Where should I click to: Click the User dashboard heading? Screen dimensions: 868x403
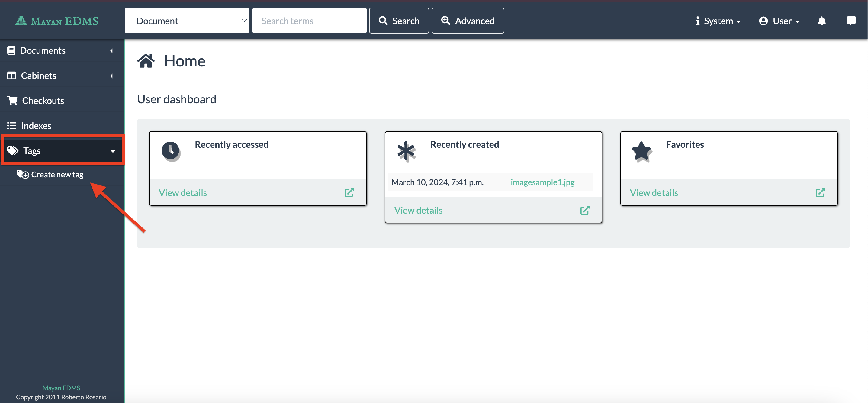point(177,99)
